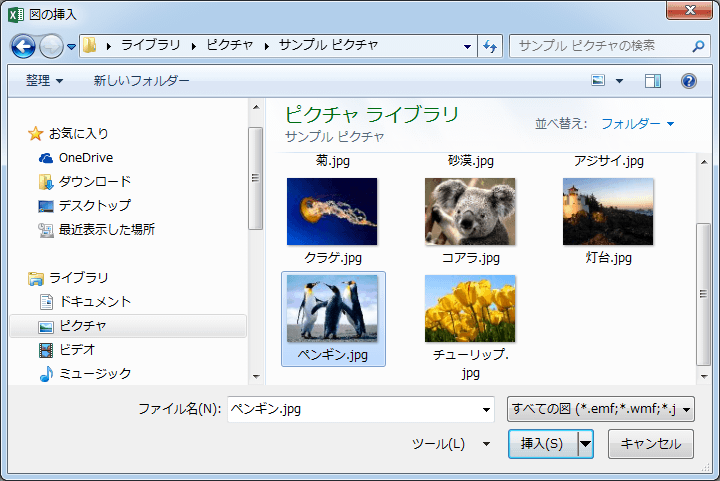Click the folder icon in address bar
This screenshot has width=720, height=481.
click(90, 45)
